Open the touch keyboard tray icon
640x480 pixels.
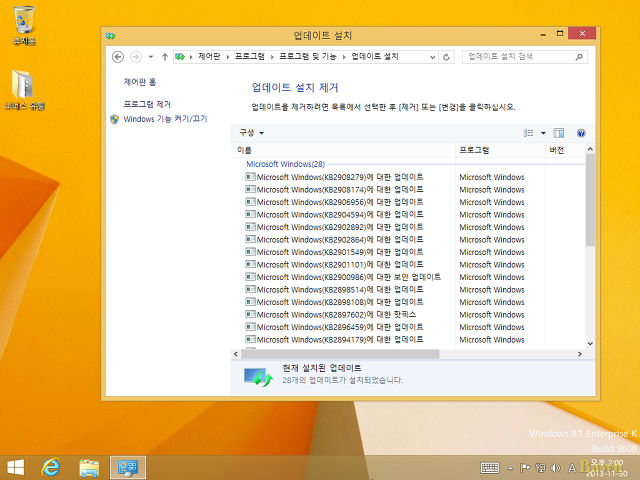(x=490, y=468)
